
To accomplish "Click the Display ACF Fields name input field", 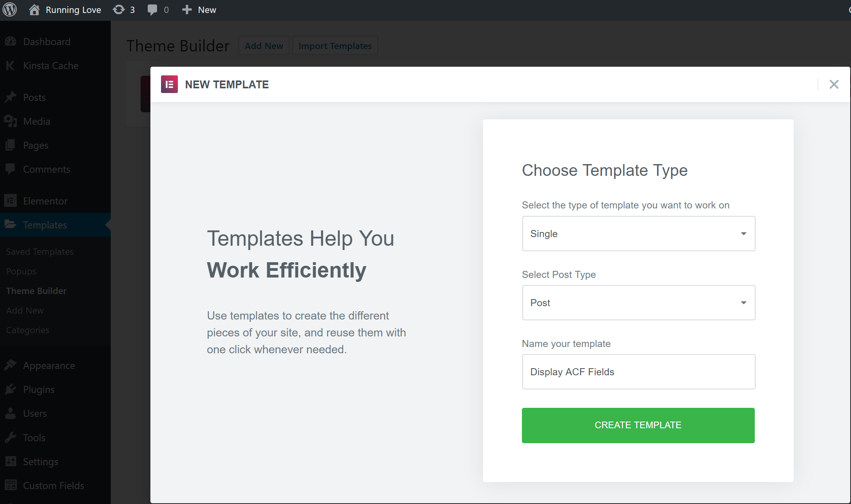I will 638,371.
